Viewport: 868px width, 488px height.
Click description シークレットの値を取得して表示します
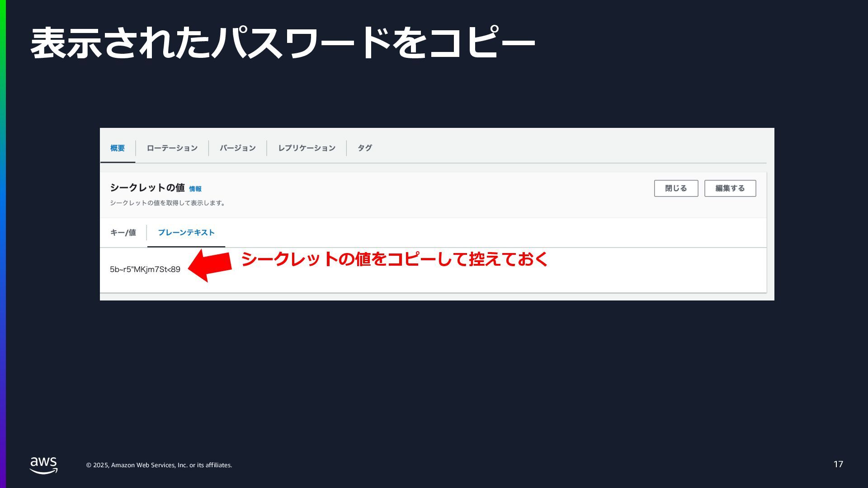click(x=168, y=203)
